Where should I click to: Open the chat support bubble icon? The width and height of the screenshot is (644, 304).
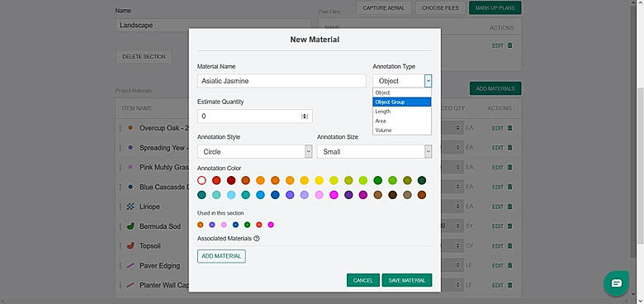(616, 283)
